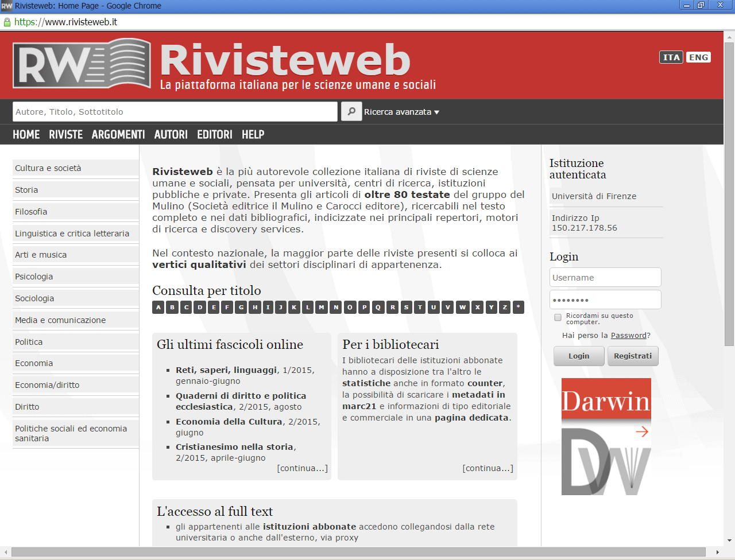The height and width of the screenshot is (560, 735).
Task: Open 'Quaderni di diritto e politica ecclesiastica'
Action: pos(241,401)
